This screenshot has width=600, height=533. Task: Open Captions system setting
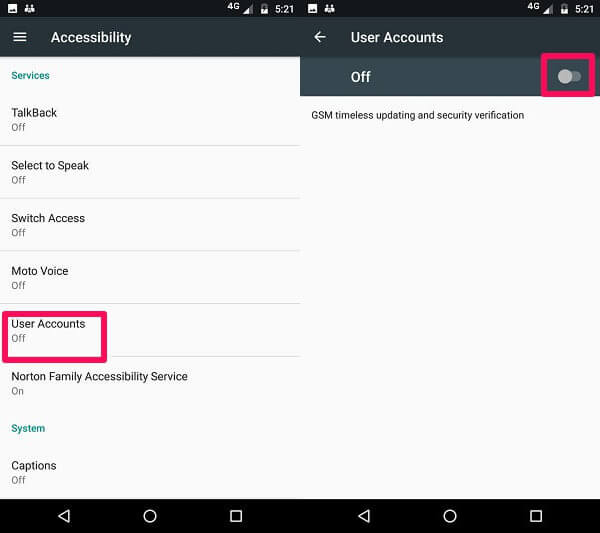pos(150,472)
